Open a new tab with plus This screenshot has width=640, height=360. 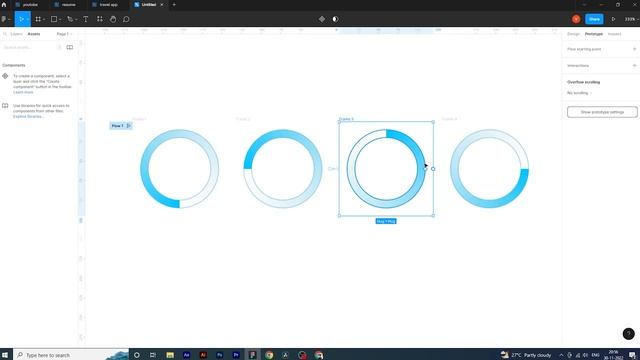(x=174, y=4)
